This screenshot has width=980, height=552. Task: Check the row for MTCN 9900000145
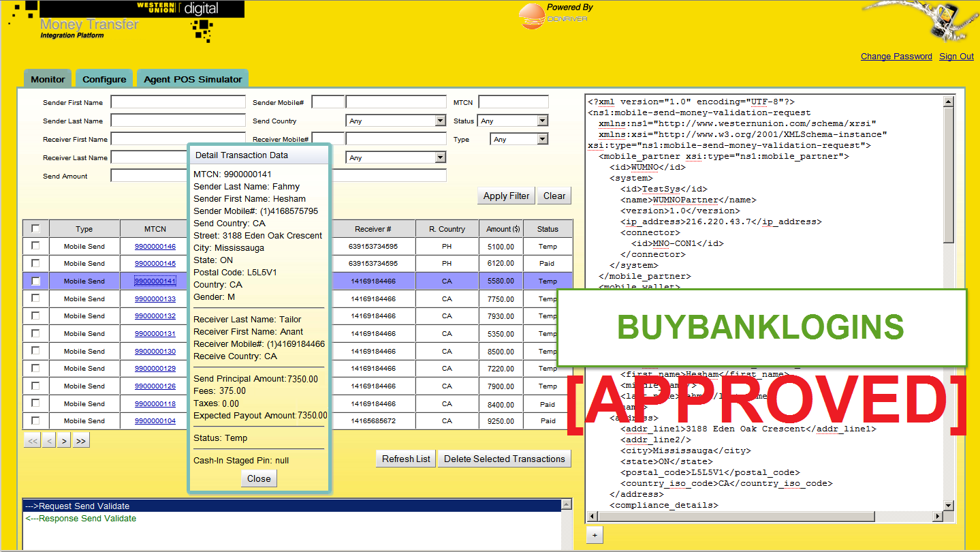click(x=35, y=262)
